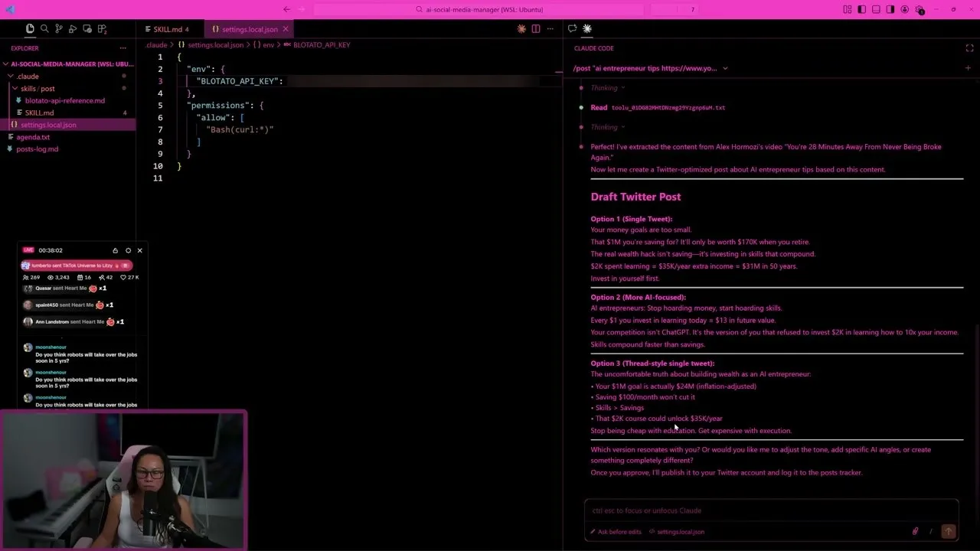Go forward using the title bar arrow
Image resolution: width=980 pixels, height=551 pixels.
click(x=301, y=9)
